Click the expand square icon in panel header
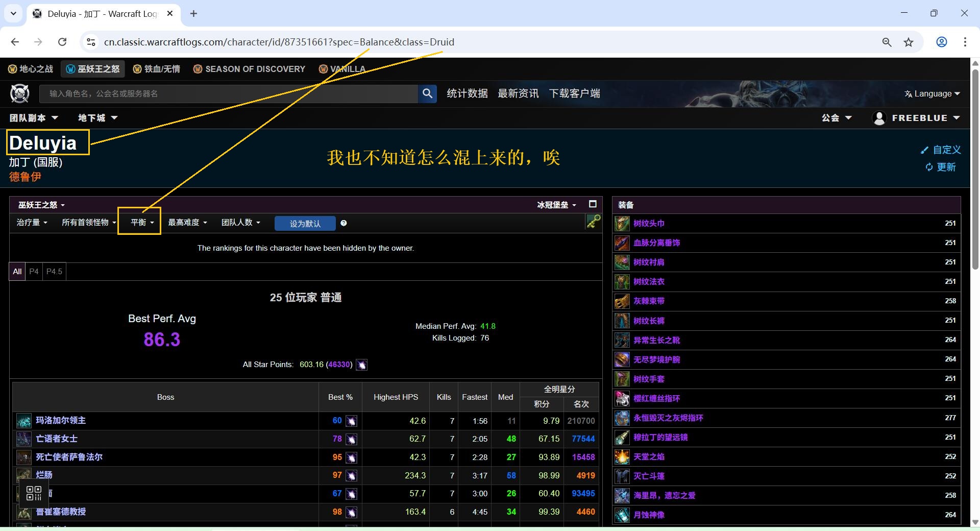The width and height of the screenshot is (980, 531). 593,204
